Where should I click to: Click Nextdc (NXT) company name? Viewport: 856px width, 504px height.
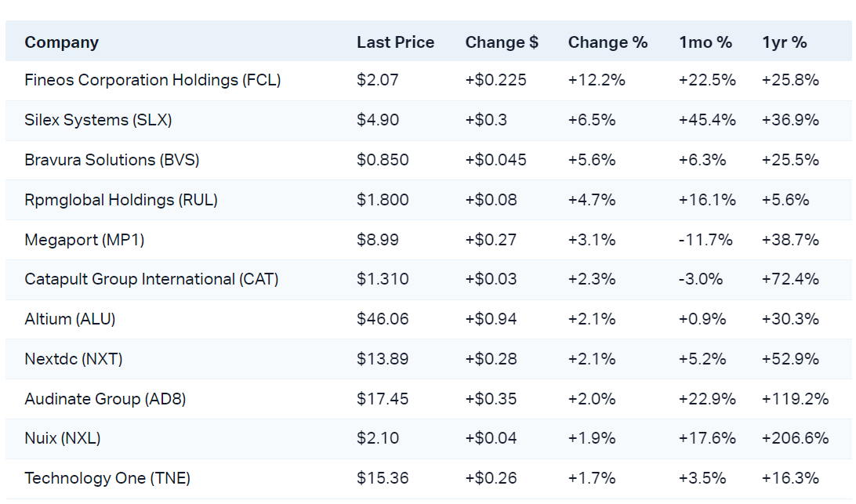[x=74, y=359]
